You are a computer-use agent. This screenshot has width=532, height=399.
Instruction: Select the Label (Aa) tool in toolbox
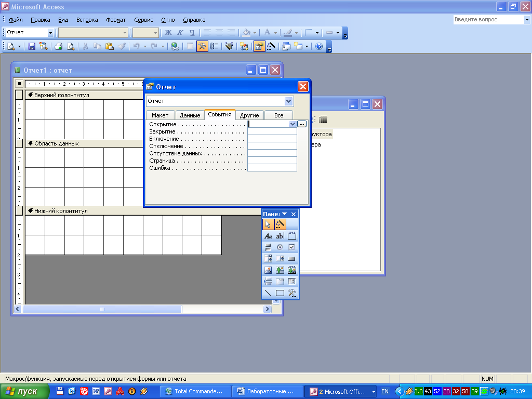(268, 236)
